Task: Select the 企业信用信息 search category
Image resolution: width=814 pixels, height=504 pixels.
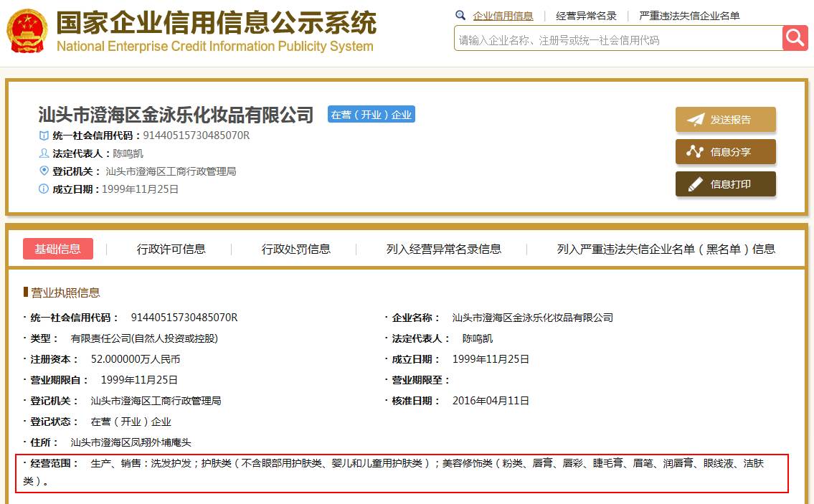Action: click(503, 16)
